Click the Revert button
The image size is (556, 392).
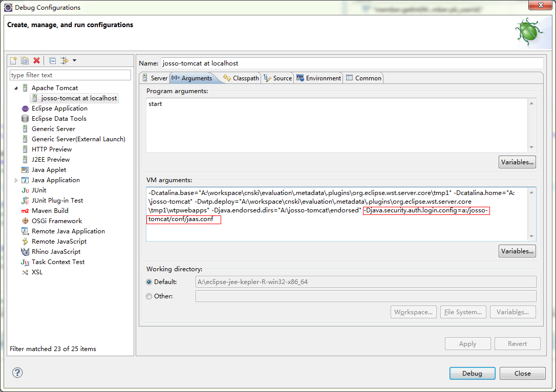[518, 344]
